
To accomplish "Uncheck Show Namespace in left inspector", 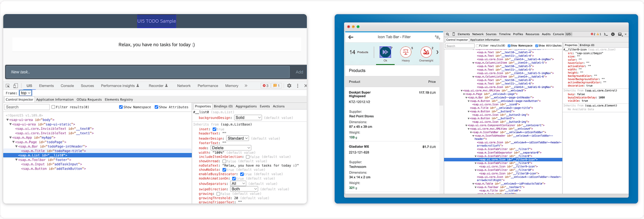I will click(x=121, y=107).
